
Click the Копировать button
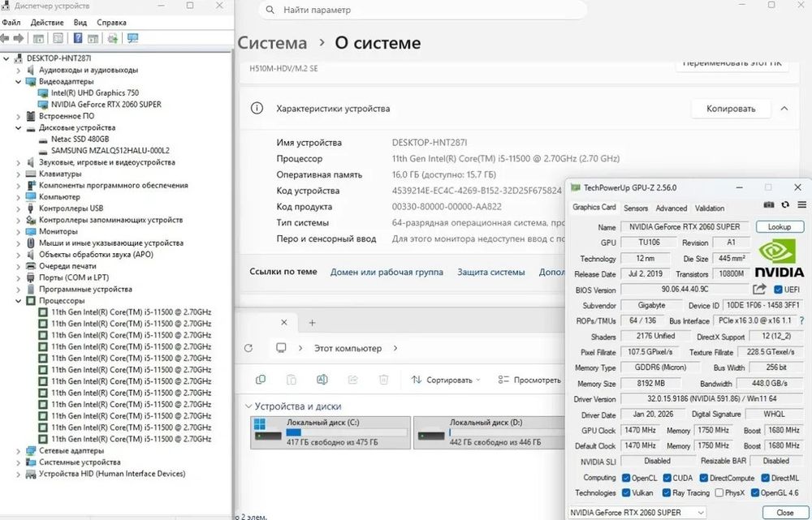pos(731,109)
